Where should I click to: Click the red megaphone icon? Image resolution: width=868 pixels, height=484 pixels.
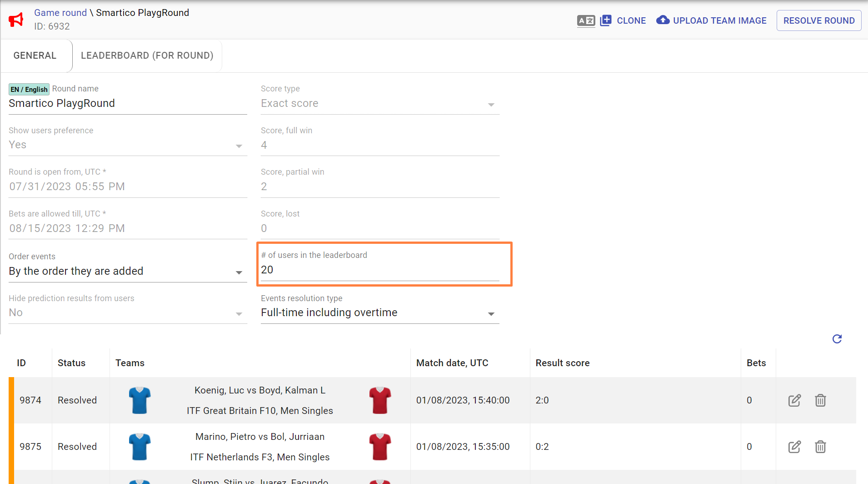click(x=16, y=20)
